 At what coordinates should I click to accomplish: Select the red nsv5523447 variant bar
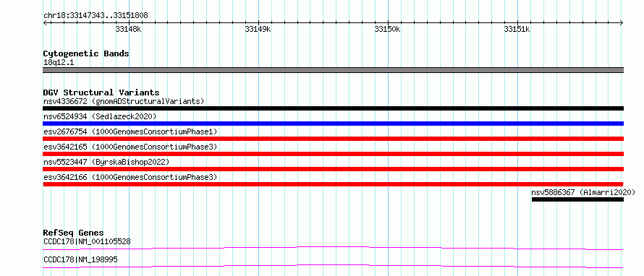click(333, 169)
